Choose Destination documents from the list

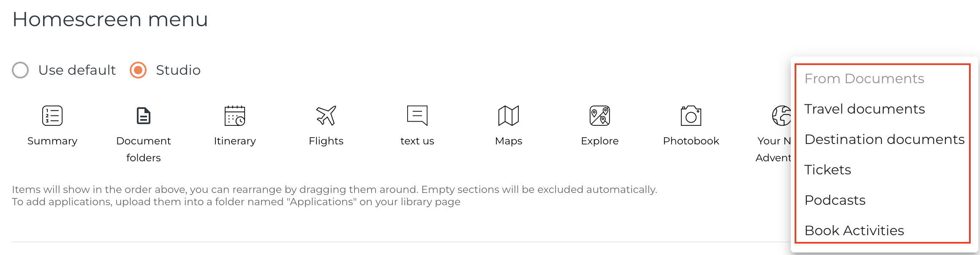[884, 139]
